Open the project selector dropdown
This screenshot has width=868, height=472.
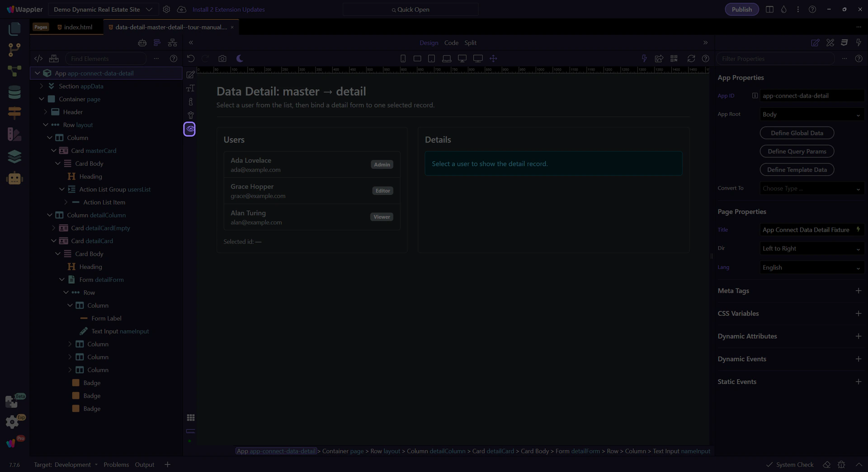102,10
